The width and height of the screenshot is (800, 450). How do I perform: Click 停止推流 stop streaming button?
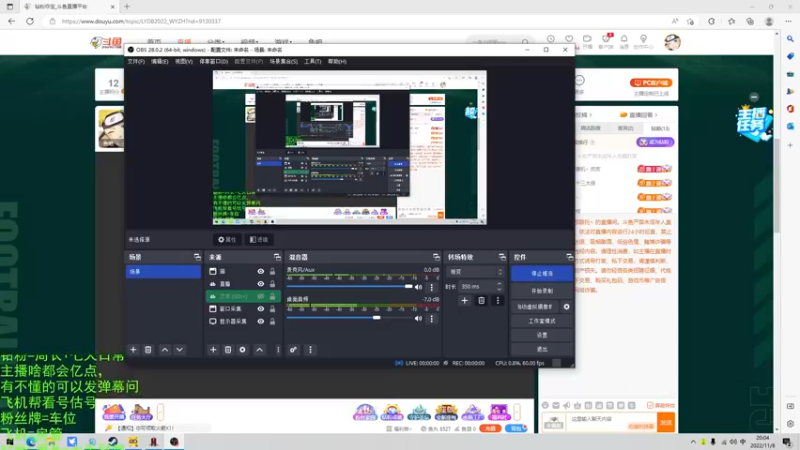pos(542,273)
